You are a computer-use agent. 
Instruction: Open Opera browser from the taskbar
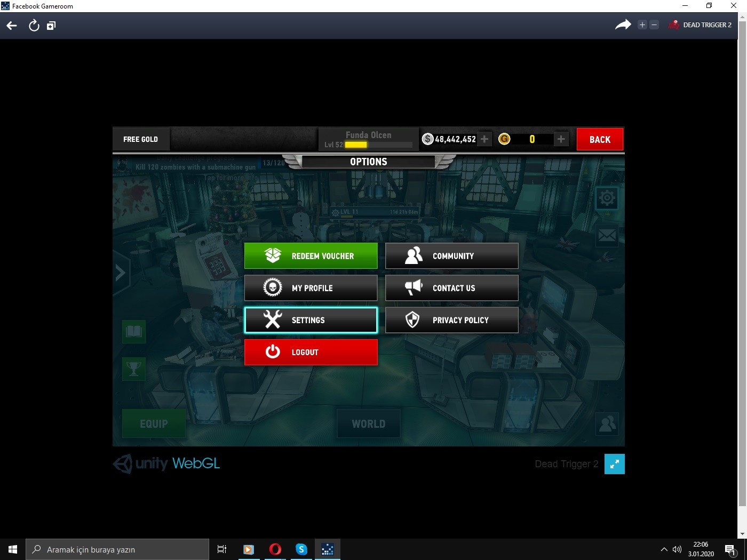(275, 549)
